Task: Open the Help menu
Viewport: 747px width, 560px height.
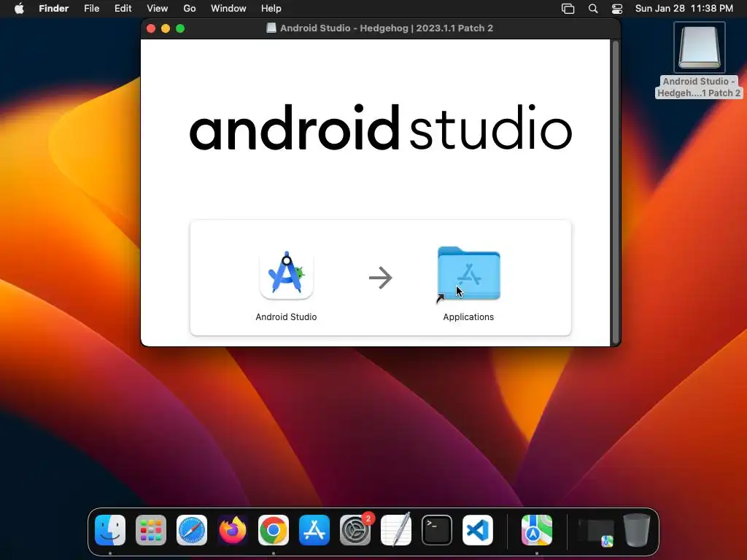Action: (x=271, y=9)
